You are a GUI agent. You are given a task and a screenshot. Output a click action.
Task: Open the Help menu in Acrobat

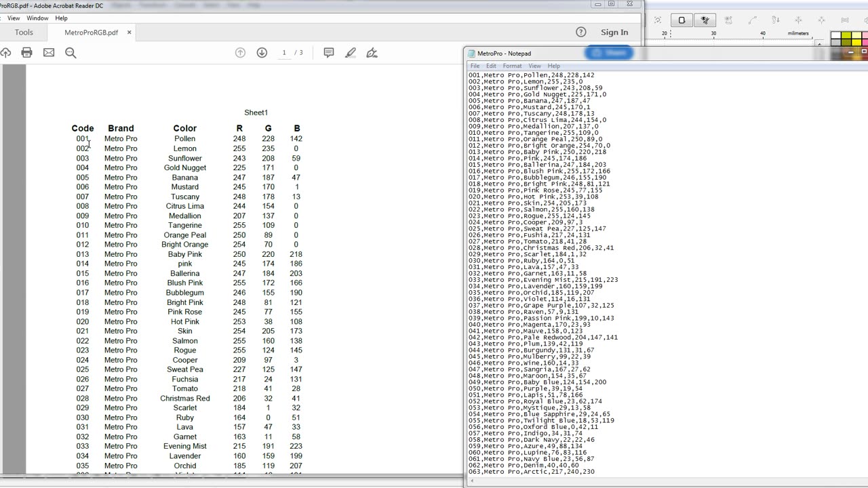pos(61,18)
